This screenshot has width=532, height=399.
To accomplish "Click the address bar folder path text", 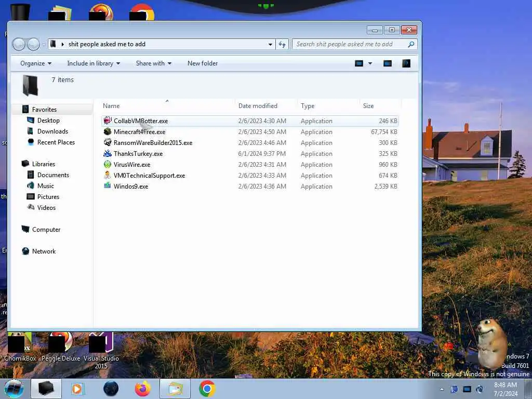I will coord(107,44).
